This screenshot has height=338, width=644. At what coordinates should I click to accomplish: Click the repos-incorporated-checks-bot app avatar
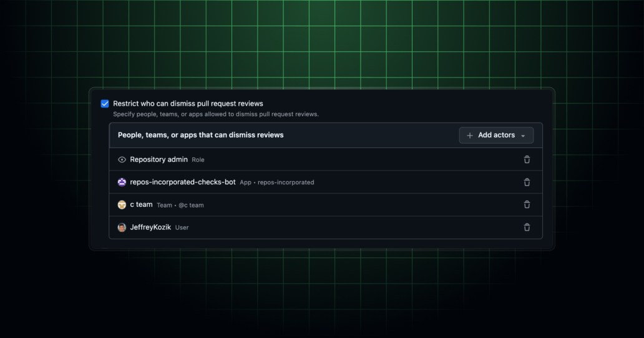122,182
